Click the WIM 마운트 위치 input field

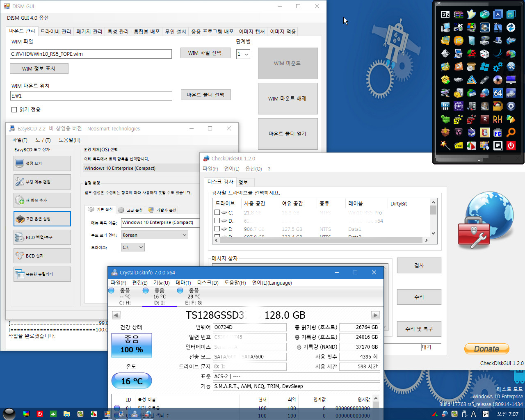(x=91, y=96)
